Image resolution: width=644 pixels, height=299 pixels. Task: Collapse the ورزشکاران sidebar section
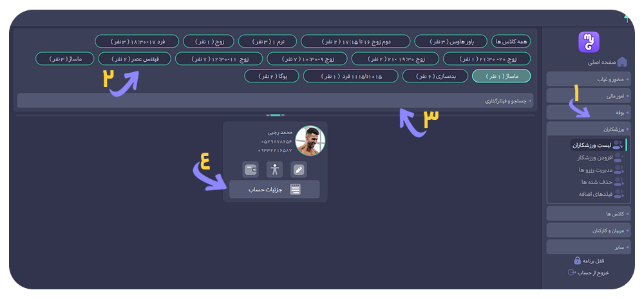coord(588,129)
